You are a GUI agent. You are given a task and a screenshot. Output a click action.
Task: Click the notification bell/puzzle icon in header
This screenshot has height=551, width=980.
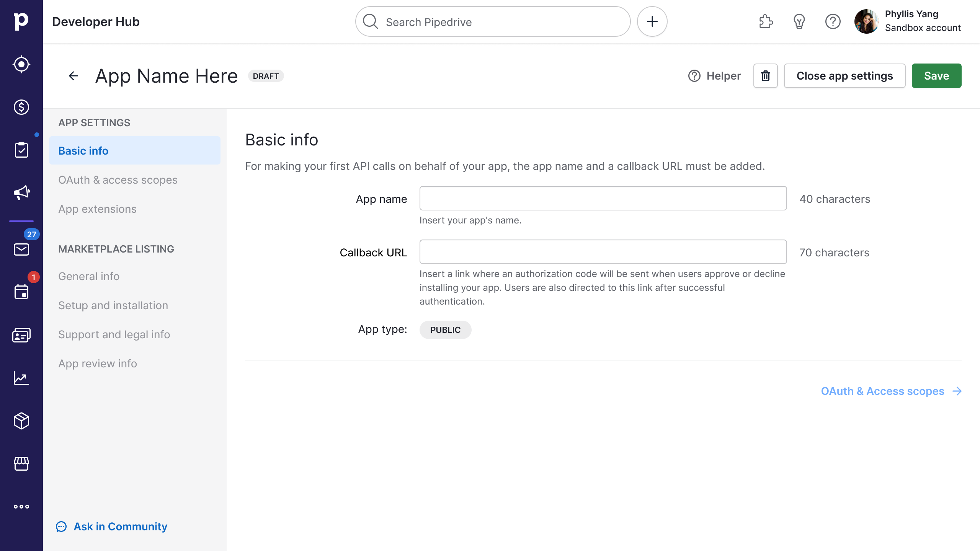765,21
